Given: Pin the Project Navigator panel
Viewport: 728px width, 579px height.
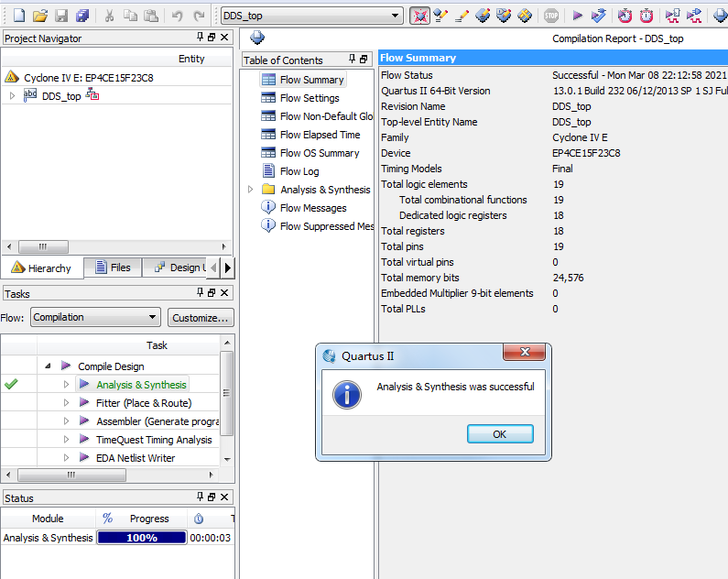Looking at the screenshot, I should pyautogui.click(x=200, y=37).
